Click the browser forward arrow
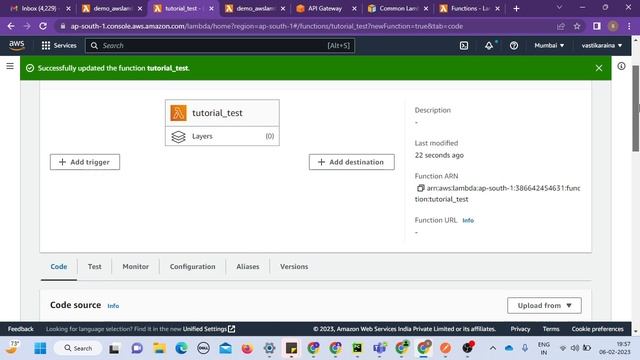The image size is (640, 360). 27,26
